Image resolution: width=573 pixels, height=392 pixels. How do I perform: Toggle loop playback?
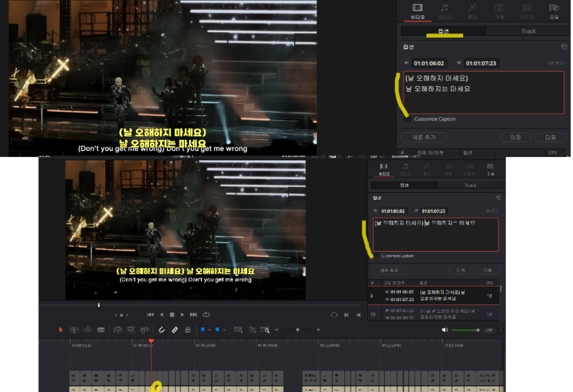[x=206, y=315]
